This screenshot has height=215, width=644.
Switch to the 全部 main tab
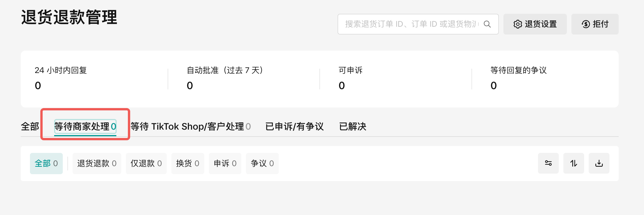pos(30,126)
